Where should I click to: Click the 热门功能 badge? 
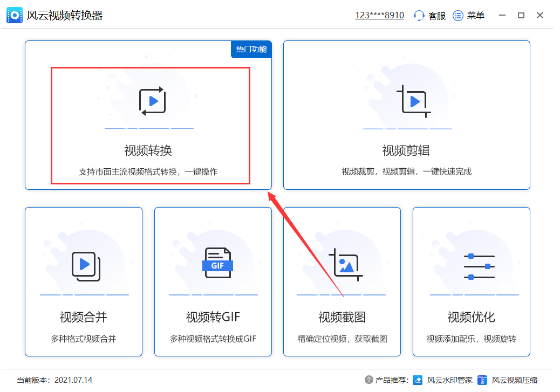(x=251, y=49)
